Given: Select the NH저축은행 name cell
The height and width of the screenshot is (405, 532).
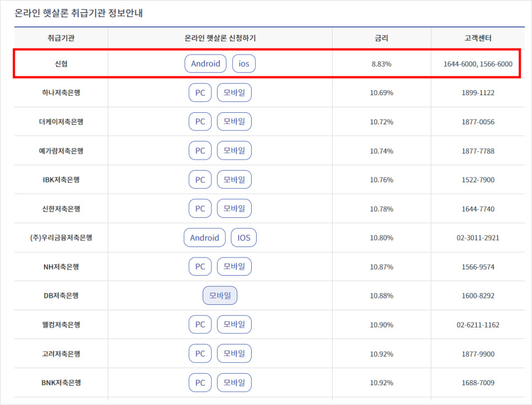Looking at the screenshot, I should click(x=61, y=267).
